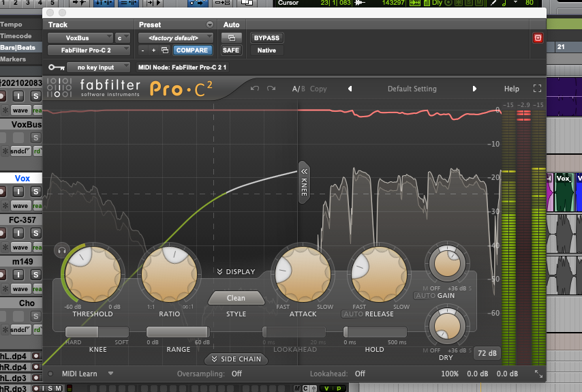The image size is (582, 392).
Task: Select the Tempo ruler label
Action: point(11,25)
